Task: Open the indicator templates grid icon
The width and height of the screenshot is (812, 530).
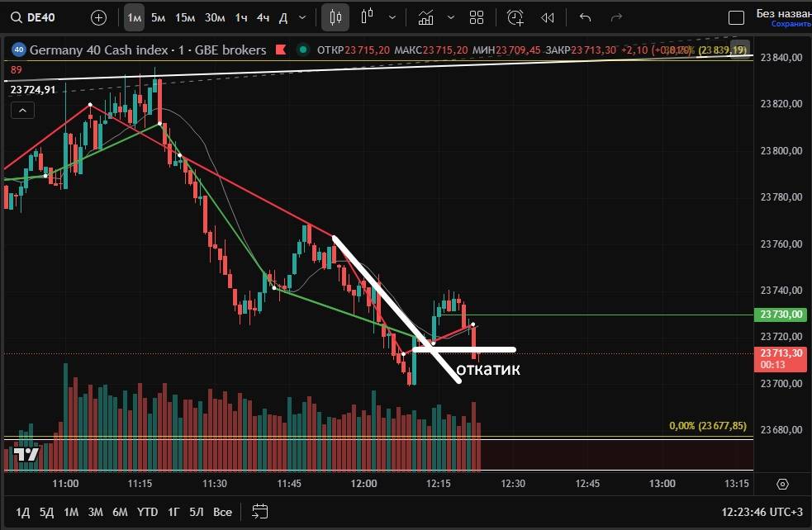Action: (476, 17)
